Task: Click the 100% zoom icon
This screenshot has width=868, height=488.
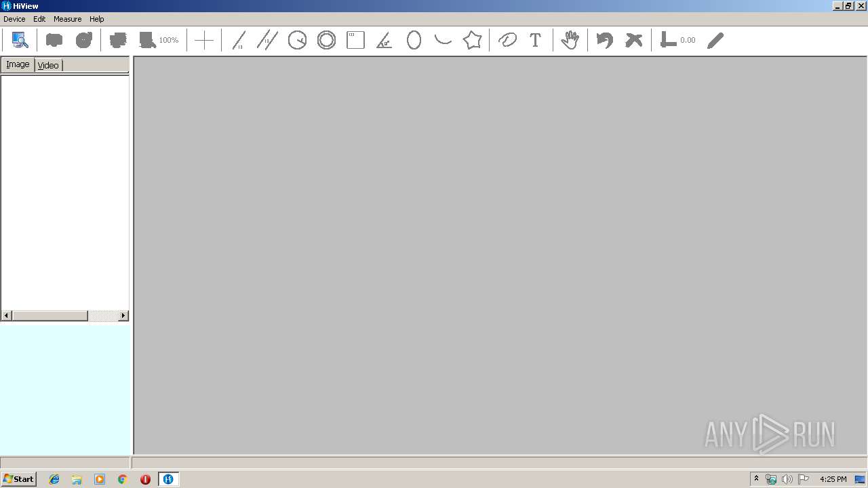Action: [159, 40]
